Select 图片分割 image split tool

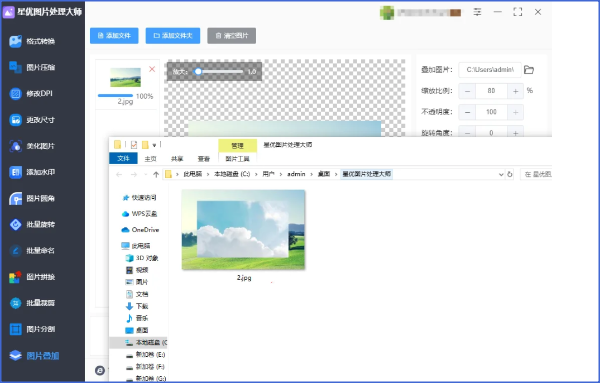[x=33, y=329]
